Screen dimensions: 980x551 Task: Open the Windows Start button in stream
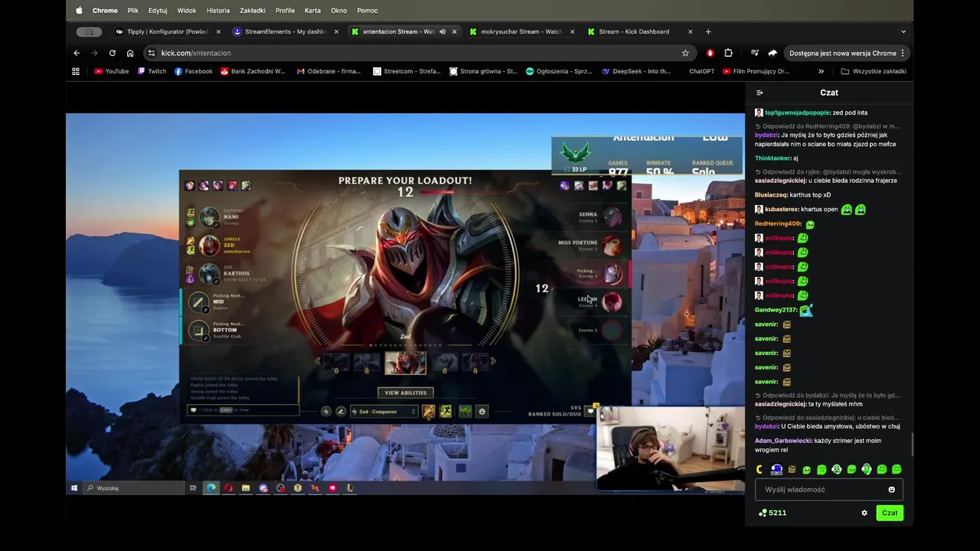[74, 487]
